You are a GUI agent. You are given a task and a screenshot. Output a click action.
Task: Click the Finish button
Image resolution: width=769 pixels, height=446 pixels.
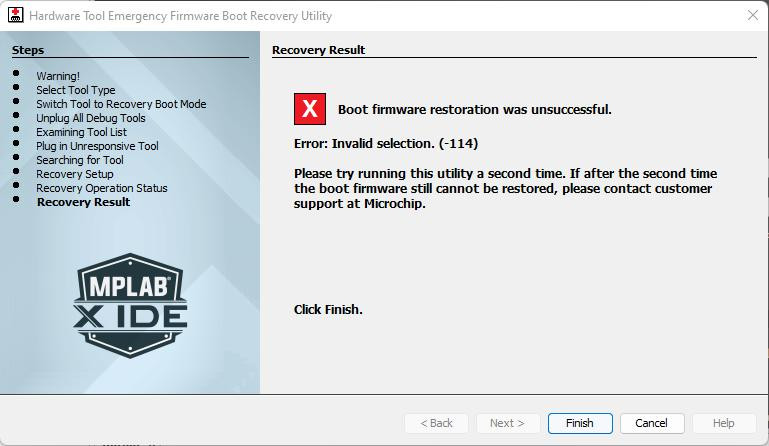[x=579, y=423]
